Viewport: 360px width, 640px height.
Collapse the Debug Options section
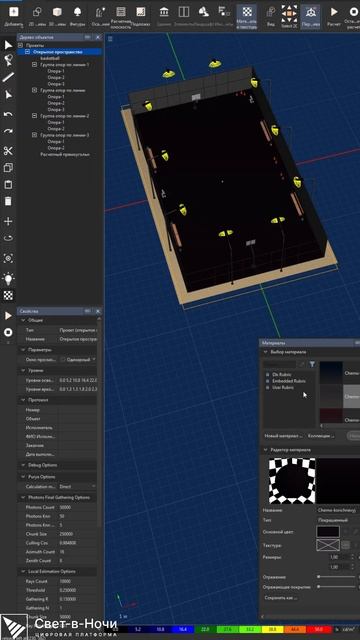[x=22, y=465]
